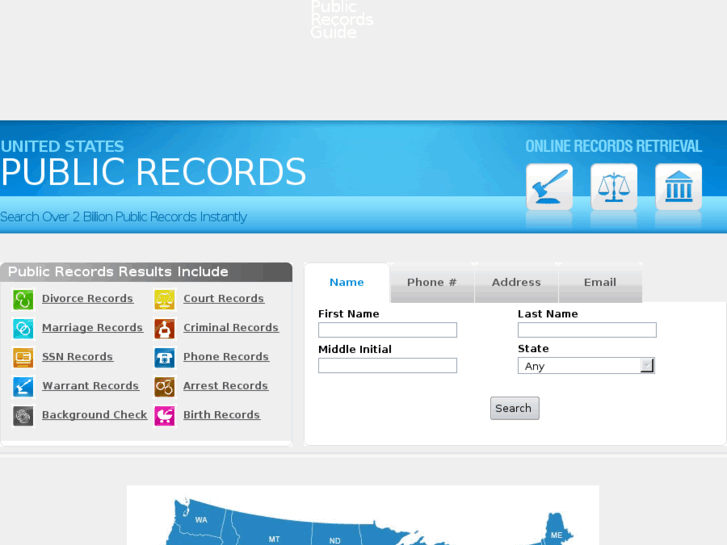The image size is (727, 545).
Task: Focus the First Name input field
Action: (x=388, y=330)
